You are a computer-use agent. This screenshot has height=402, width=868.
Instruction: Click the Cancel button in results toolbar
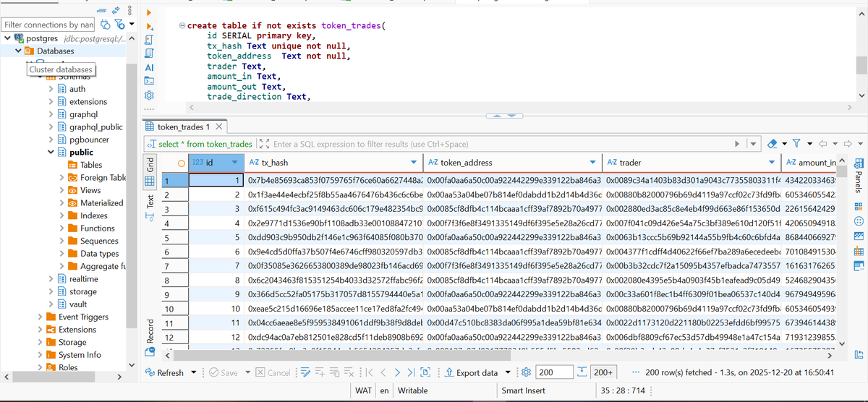point(273,373)
